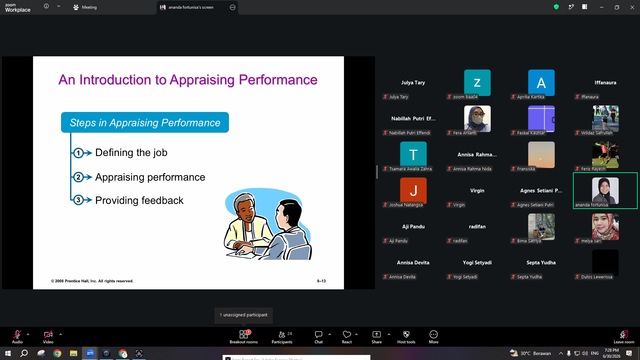
Task: Click Virgin participant tile
Action: [x=477, y=191]
